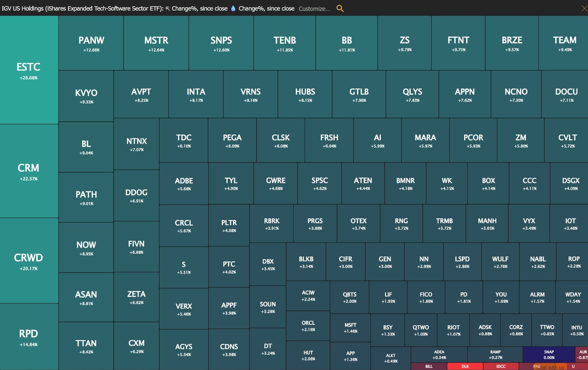Click the ZETA tile
The height and width of the screenshot is (370, 588).
click(136, 297)
